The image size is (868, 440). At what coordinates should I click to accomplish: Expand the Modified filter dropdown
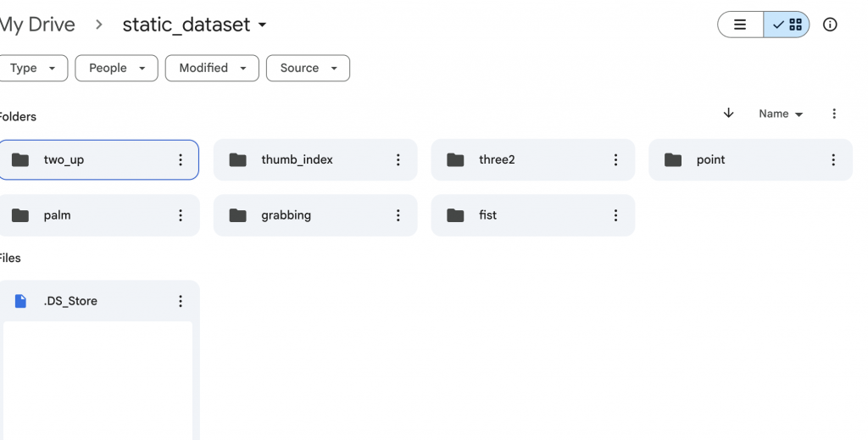click(x=212, y=68)
